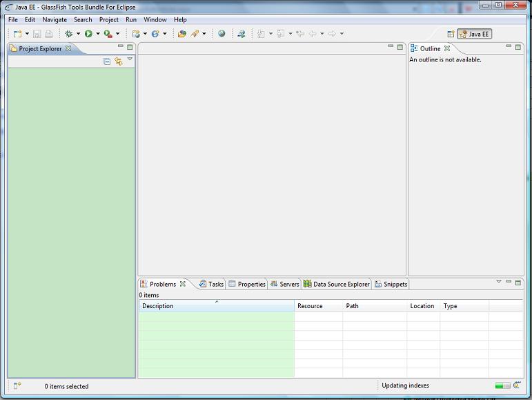Open the Help menu
Viewport: 532px width, 400px height.
point(180,20)
